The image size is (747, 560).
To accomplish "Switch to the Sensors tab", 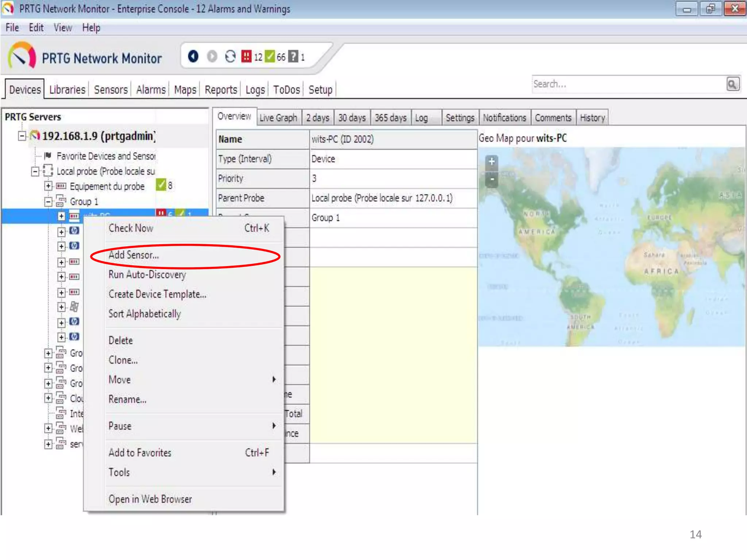I will tap(111, 89).
